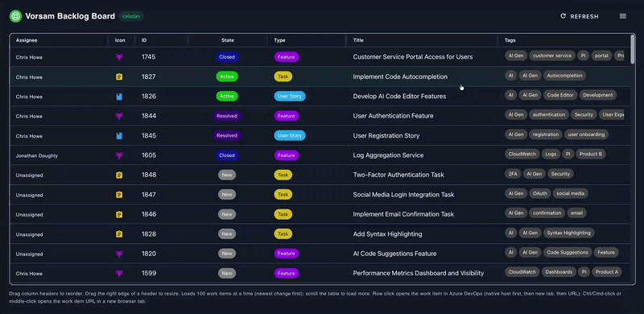The width and height of the screenshot is (644, 314).
Task: Click the feature trophy icon for 1745
Action: click(x=119, y=57)
